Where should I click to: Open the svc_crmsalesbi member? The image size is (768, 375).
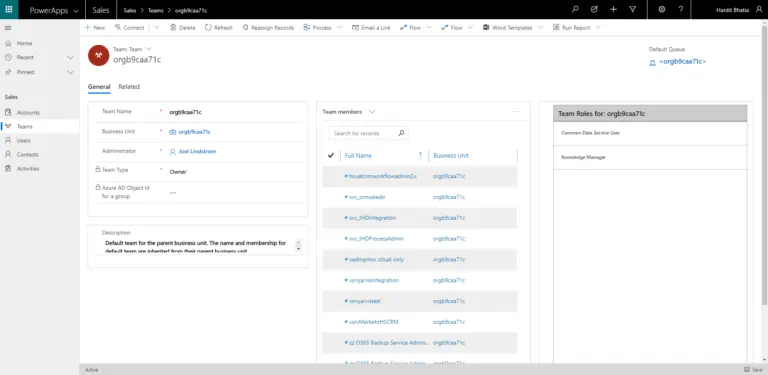tap(364, 197)
